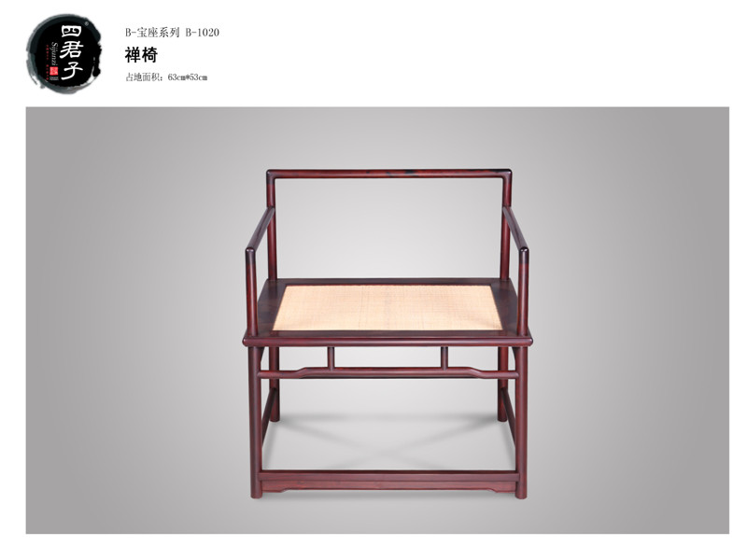Select the 占地面积 63cm*53cm dimension text

coord(166,77)
